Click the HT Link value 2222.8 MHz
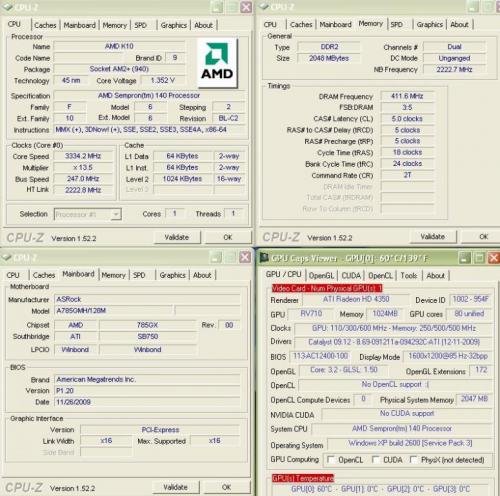 (x=83, y=190)
